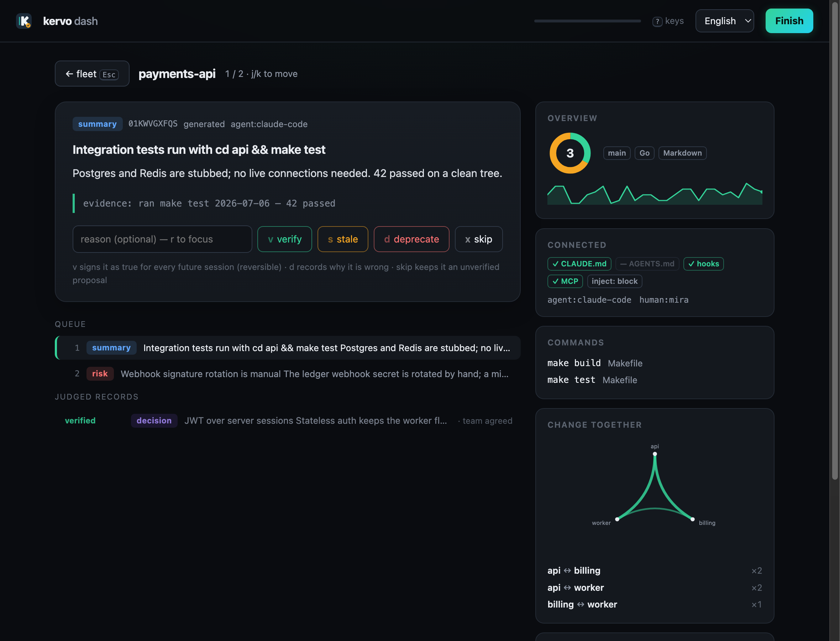Screen dimensions: 840x641
Task: Click record ID 01KWVGXFQS
Action: tap(153, 124)
